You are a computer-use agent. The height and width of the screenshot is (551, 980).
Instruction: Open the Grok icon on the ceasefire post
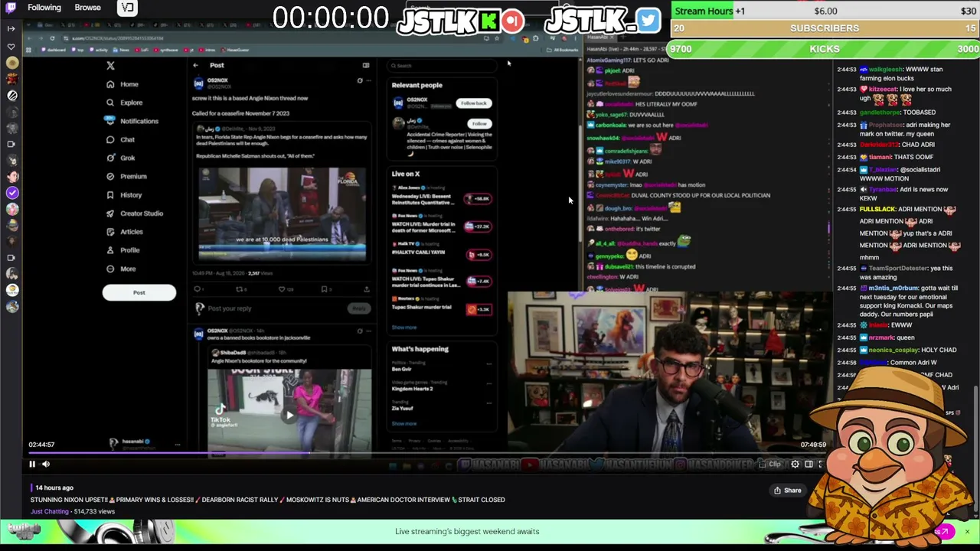[x=360, y=80]
